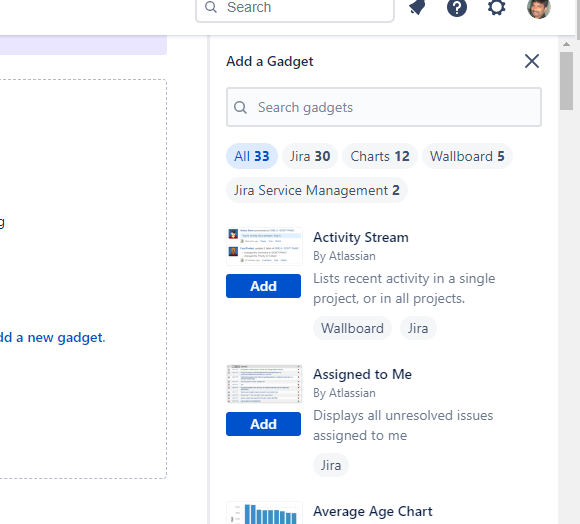Filter gadgets by Wallboard 5
The height and width of the screenshot is (524, 580).
[467, 156]
